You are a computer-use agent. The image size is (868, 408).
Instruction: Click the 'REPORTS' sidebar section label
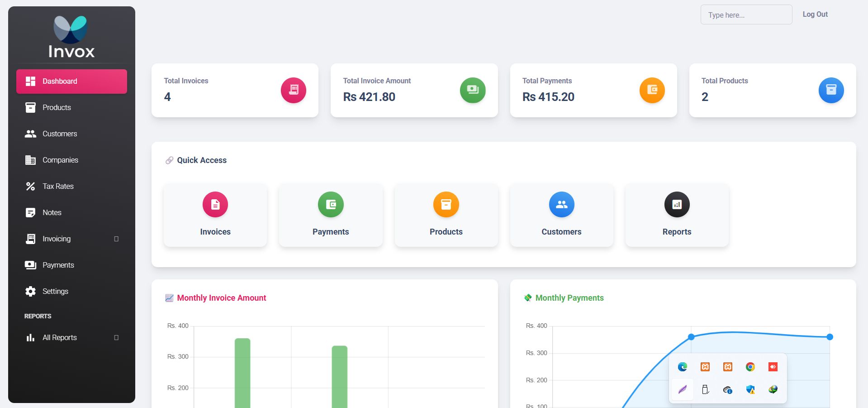[38, 316]
